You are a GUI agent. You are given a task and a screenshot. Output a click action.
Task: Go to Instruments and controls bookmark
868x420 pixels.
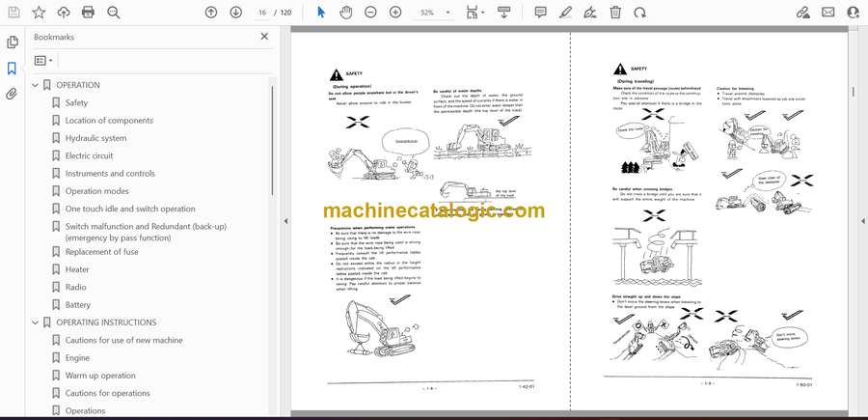(110, 174)
